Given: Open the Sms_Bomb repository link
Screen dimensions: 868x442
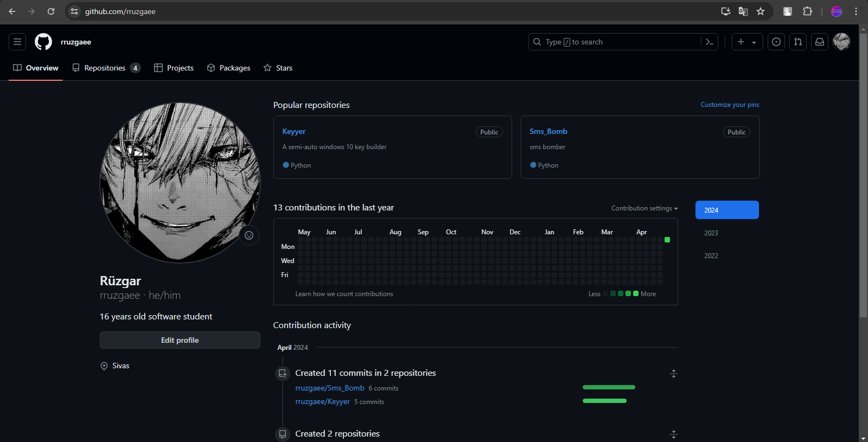Looking at the screenshot, I should tap(548, 131).
